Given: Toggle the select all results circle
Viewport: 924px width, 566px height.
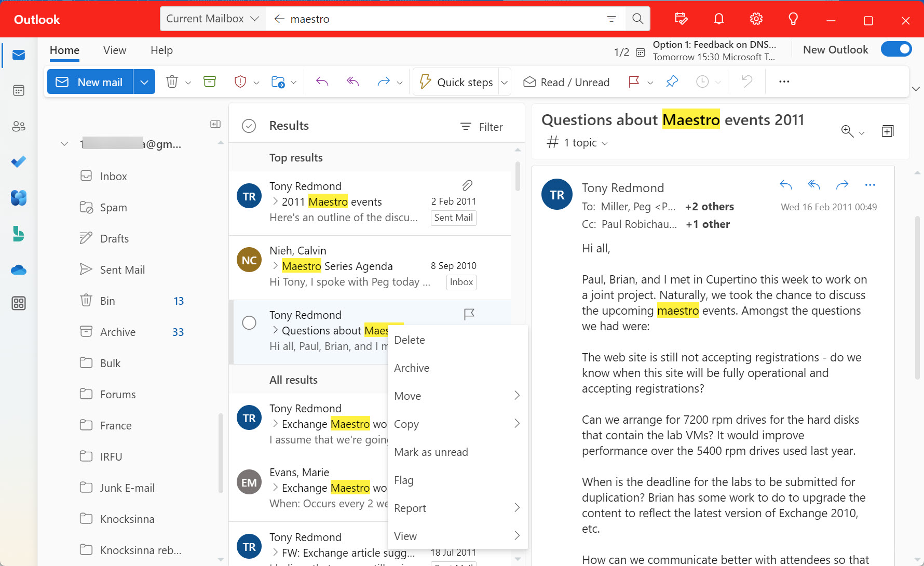Looking at the screenshot, I should tap(249, 126).
